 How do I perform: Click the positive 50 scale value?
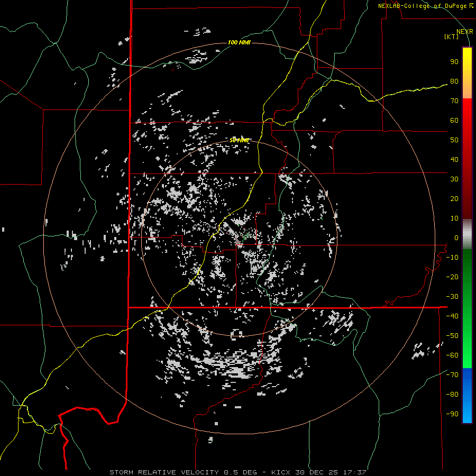pos(454,140)
